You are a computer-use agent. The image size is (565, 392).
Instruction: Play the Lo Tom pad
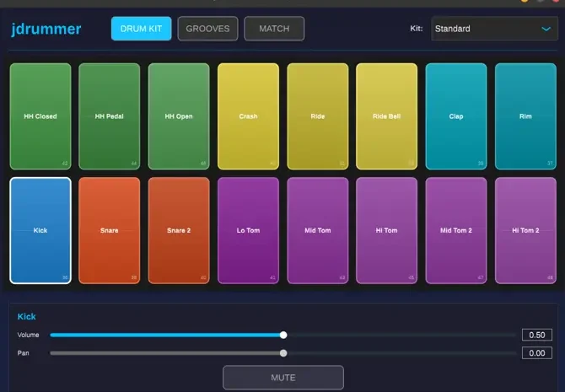[x=248, y=231]
